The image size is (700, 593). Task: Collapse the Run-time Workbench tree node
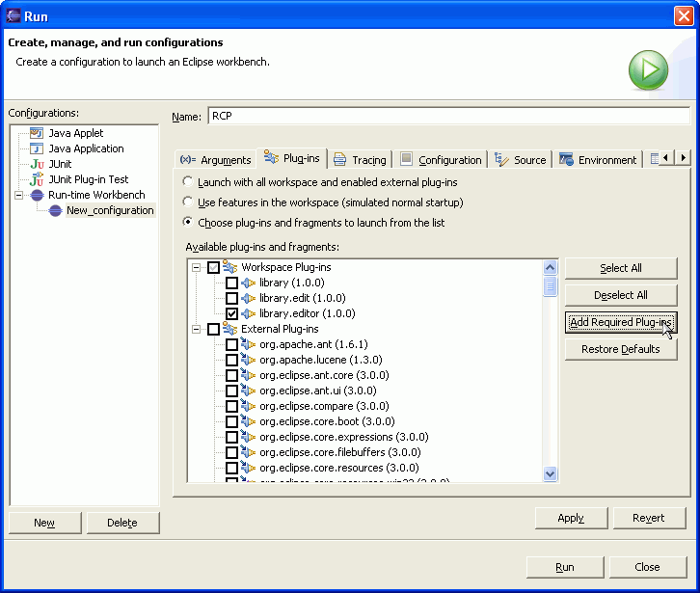click(20, 195)
